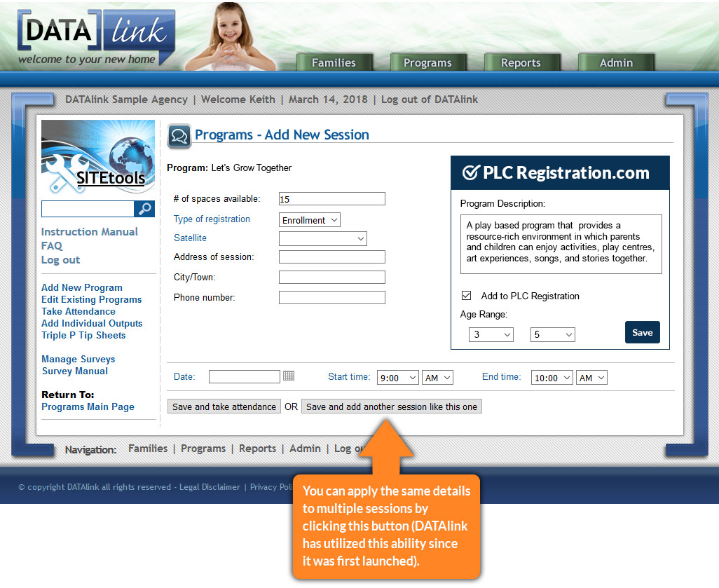The image size is (719, 588).
Task: Open the Start time hour dropdown
Action: pyautogui.click(x=397, y=378)
